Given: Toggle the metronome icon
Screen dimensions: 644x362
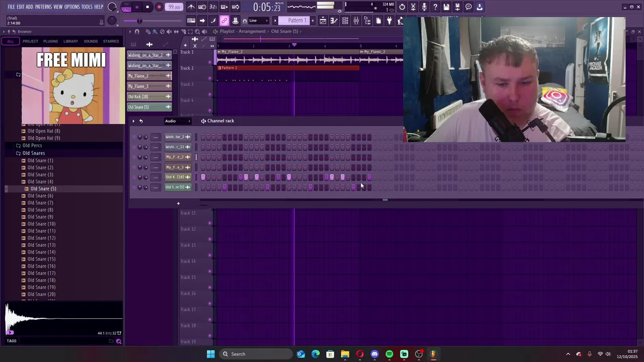Looking at the screenshot, I should coord(191,7).
